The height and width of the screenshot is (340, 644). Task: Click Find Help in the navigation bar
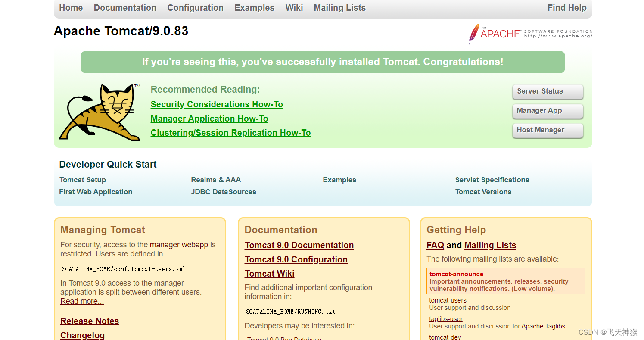coord(567,8)
